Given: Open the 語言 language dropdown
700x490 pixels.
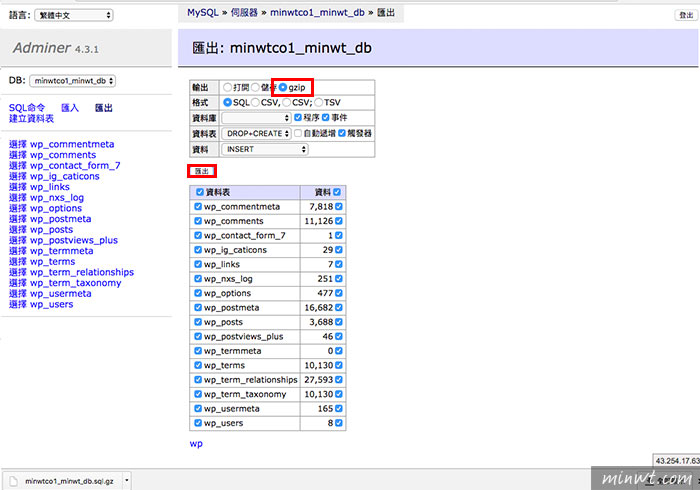Looking at the screenshot, I should coord(74,15).
